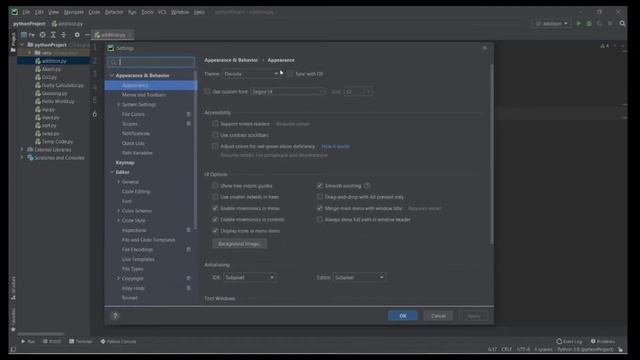Run the addition configuration with the green play icon

tap(578, 24)
